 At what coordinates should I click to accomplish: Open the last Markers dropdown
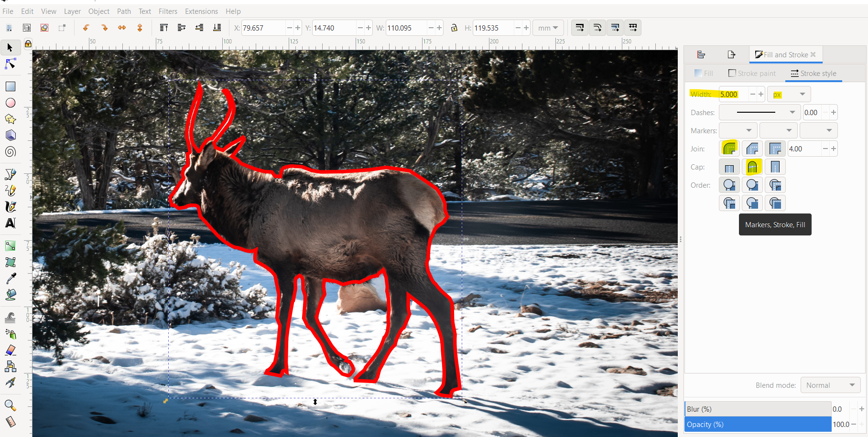click(x=819, y=130)
